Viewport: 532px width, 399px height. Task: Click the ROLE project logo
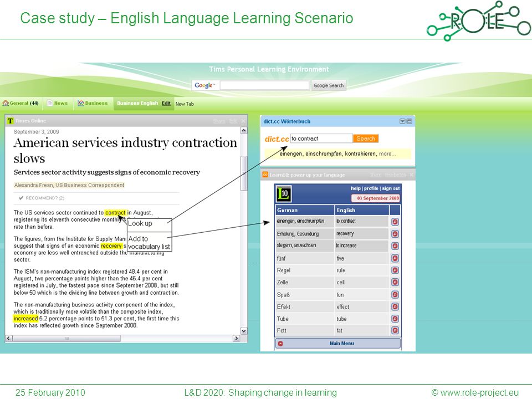tap(478, 21)
